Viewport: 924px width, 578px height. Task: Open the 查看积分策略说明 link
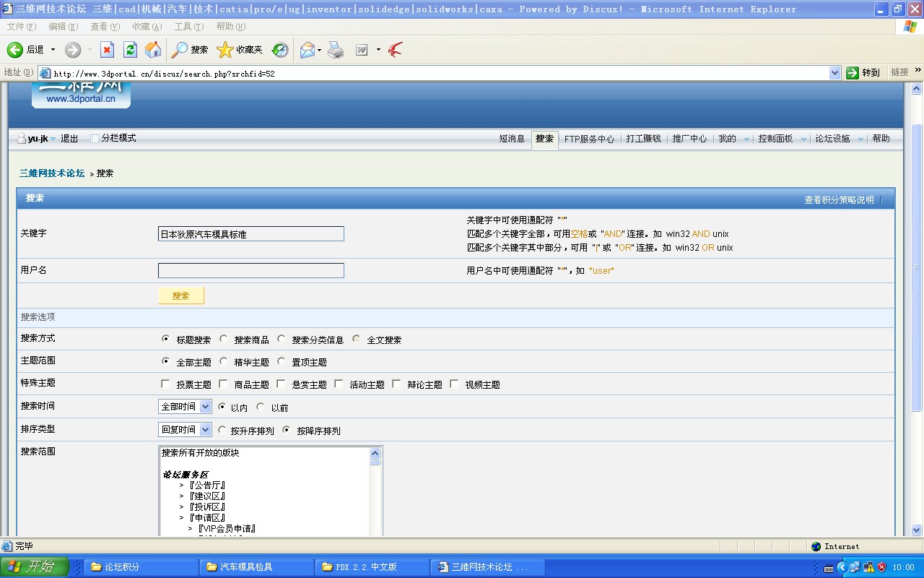(x=839, y=200)
